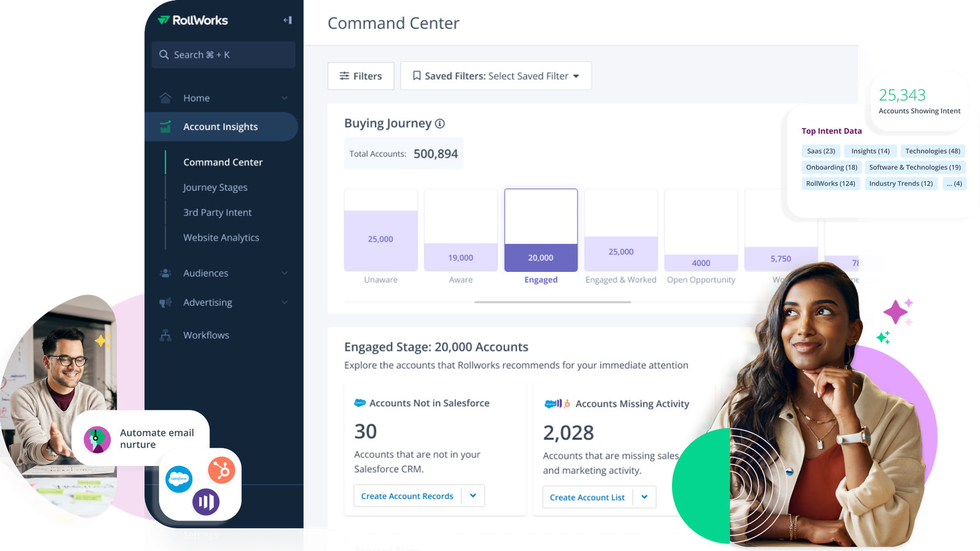Click the Buying Journey info icon
Viewport: 980px width, 551px height.
pos(440,124)
